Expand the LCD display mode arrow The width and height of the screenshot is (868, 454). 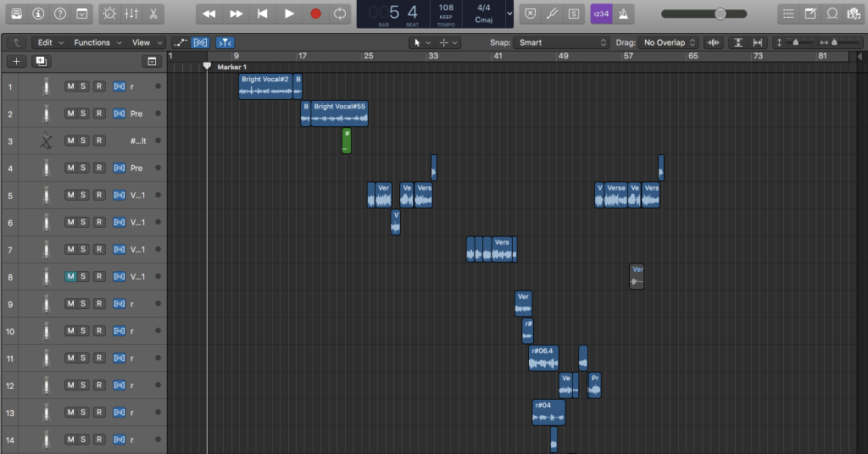pyautogui.click(x=509, y=14)
